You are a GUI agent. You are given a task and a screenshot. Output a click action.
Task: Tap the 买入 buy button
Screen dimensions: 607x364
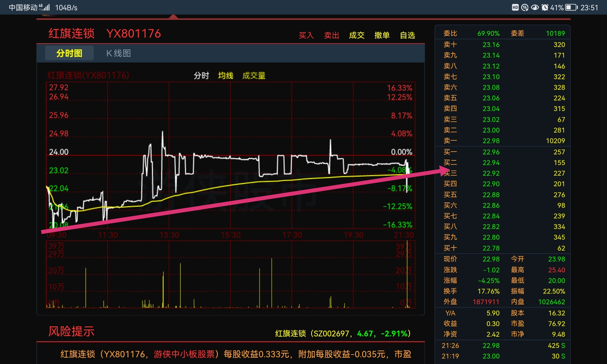[306, 35]
